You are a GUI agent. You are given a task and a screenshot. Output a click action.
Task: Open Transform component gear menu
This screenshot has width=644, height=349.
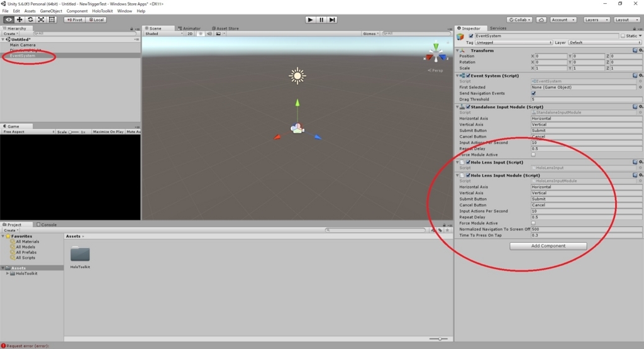641,50
